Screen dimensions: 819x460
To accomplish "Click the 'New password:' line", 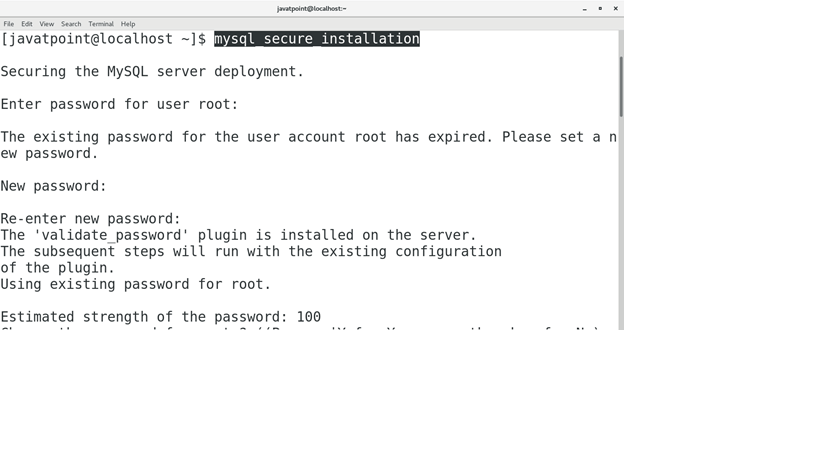I will point(53,186).
